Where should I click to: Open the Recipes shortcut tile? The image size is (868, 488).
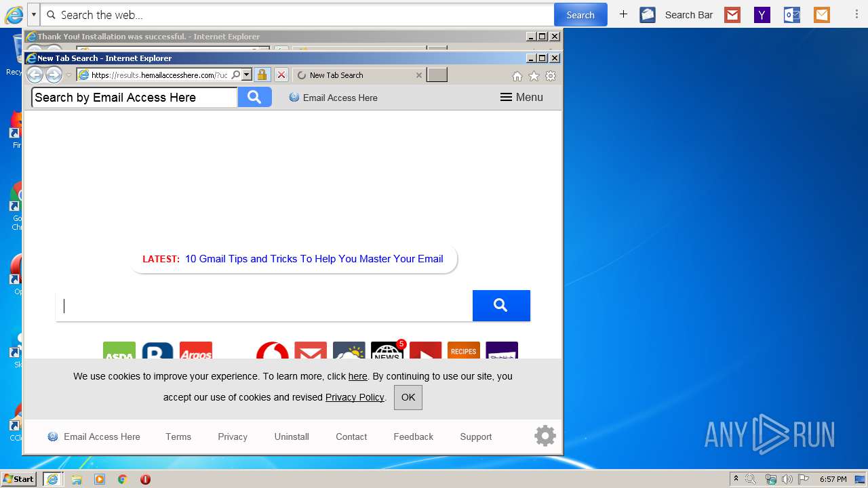tap(464, 350)
